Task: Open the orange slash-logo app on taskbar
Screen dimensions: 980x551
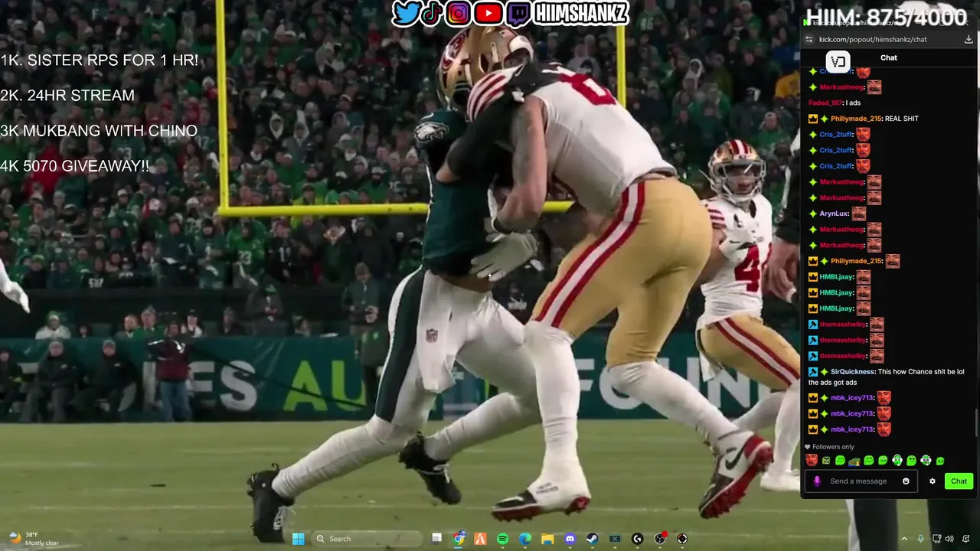Action: coord(481,539)
